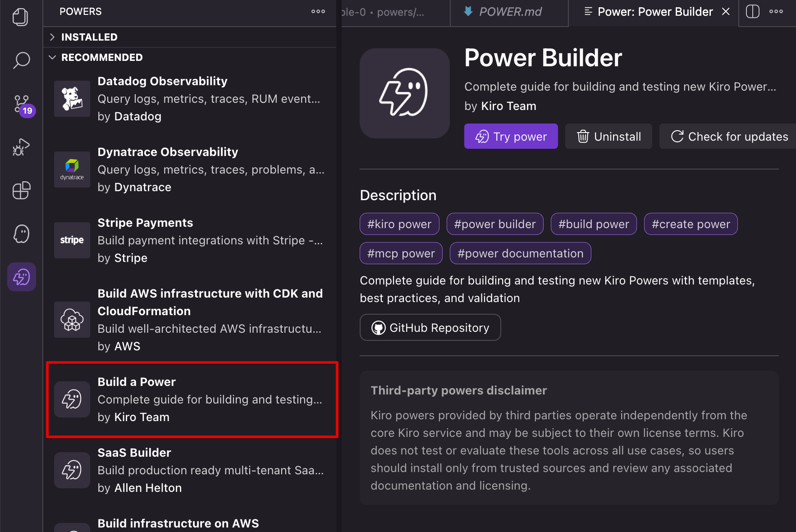Select the Powers icon in activity bar
This screenshot has height=532, width=796.
pyautogui.click(x=21, y=277)
